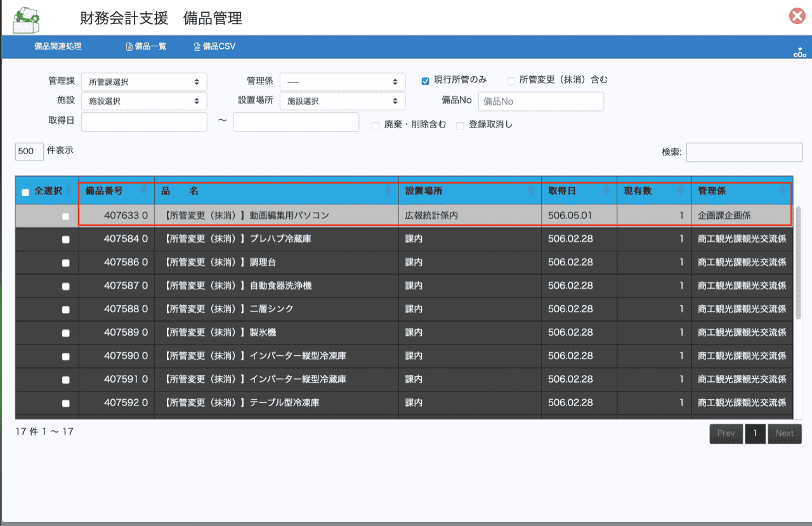Open the 管理課 所管課選択 dropdown
Image resolution: width=812 pixels, height=526 pixels.
pyautogui.click(x=144, y=82)
